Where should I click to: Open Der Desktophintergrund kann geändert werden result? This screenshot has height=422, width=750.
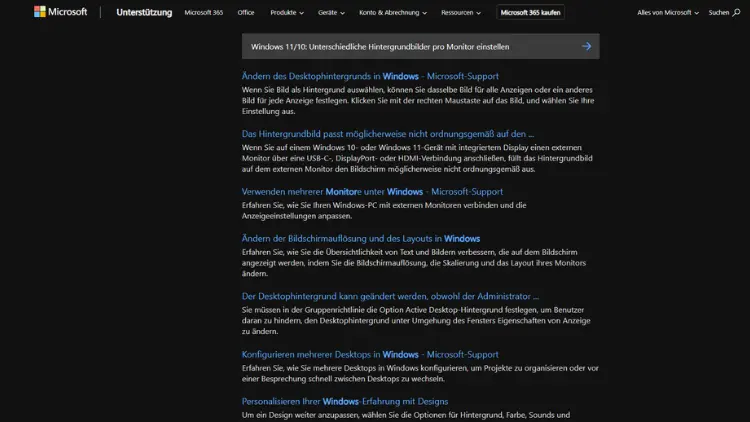pos(390,296)
